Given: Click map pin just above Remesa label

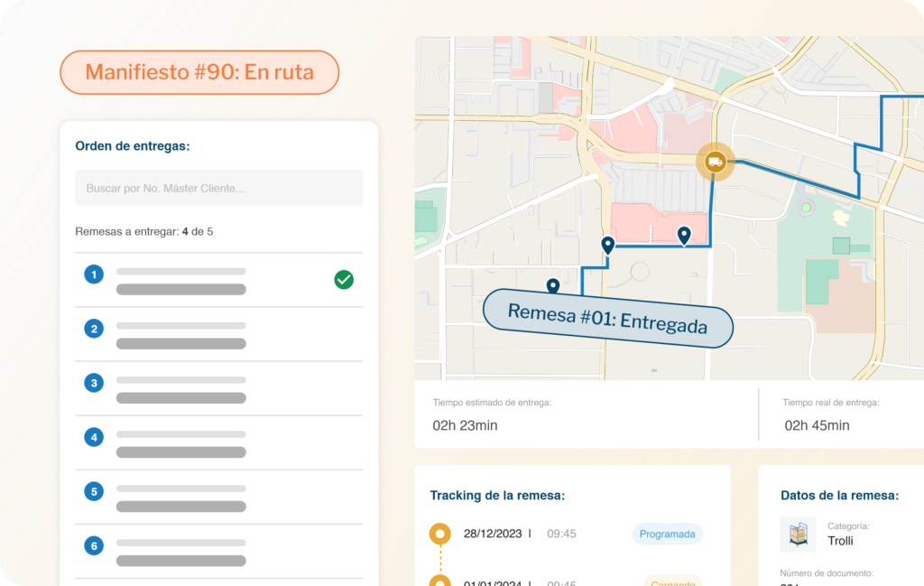Looking at the screenshot, I should (x=553, y=286).
